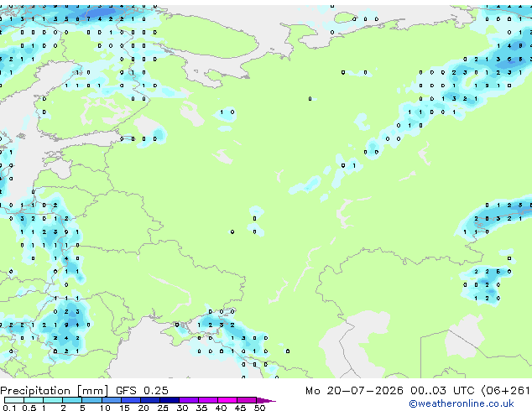Screen dimensions: 532x411
Task: Click the above-50 mm legend arrow tip
Action: pos(266,400)
